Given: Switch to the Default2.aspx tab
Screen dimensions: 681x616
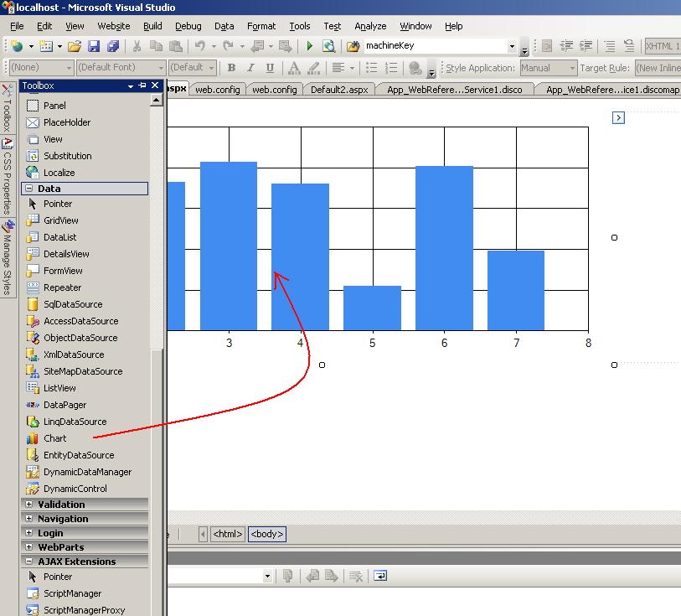Looking at the screenshot, I should (339, 90).
